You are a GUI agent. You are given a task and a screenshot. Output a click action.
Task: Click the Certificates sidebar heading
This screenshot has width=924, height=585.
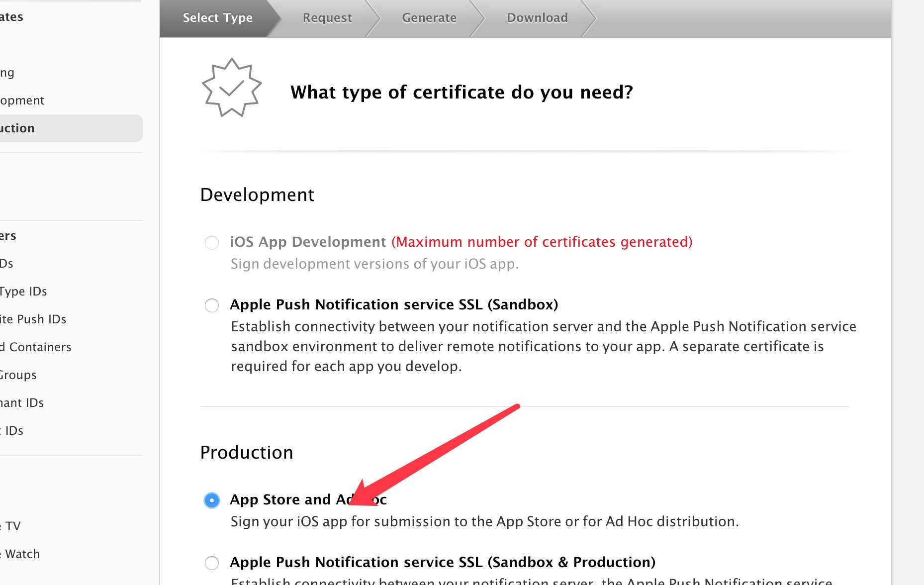[11, 17]
